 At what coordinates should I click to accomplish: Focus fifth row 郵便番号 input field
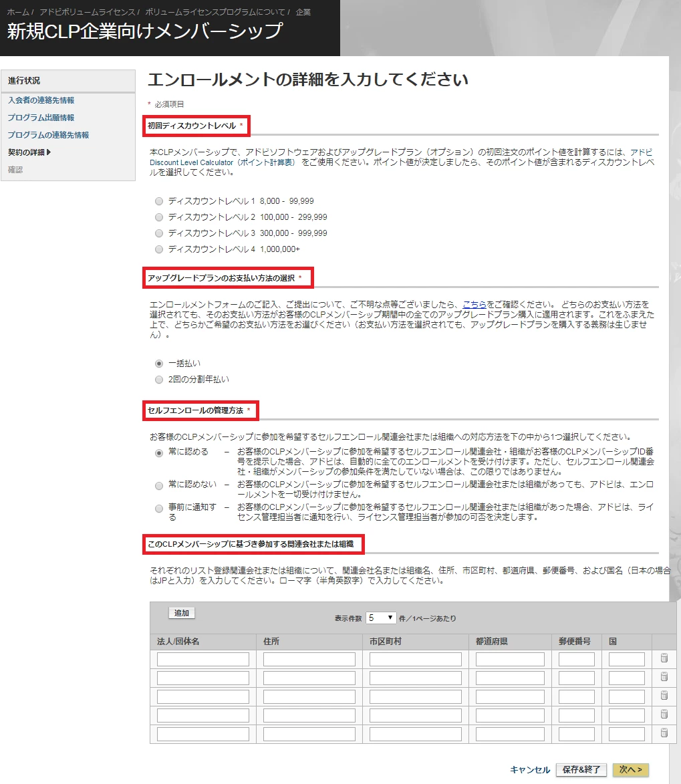577,734
